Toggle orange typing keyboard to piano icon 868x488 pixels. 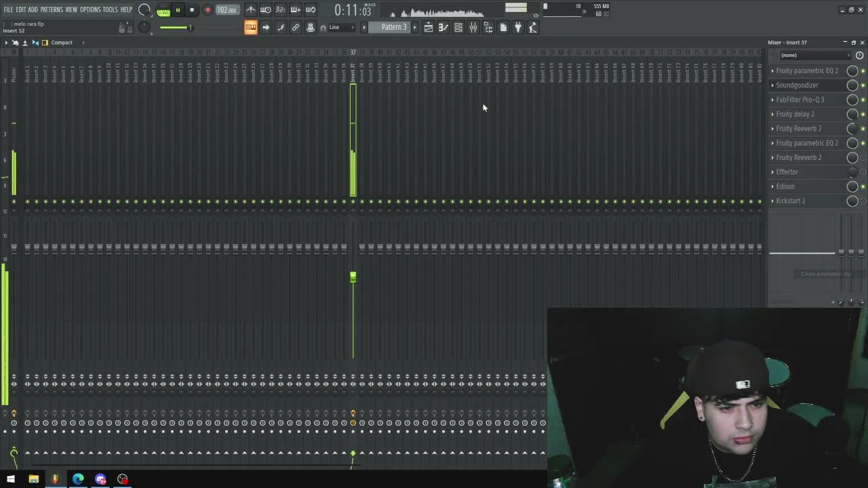[251, 27]
